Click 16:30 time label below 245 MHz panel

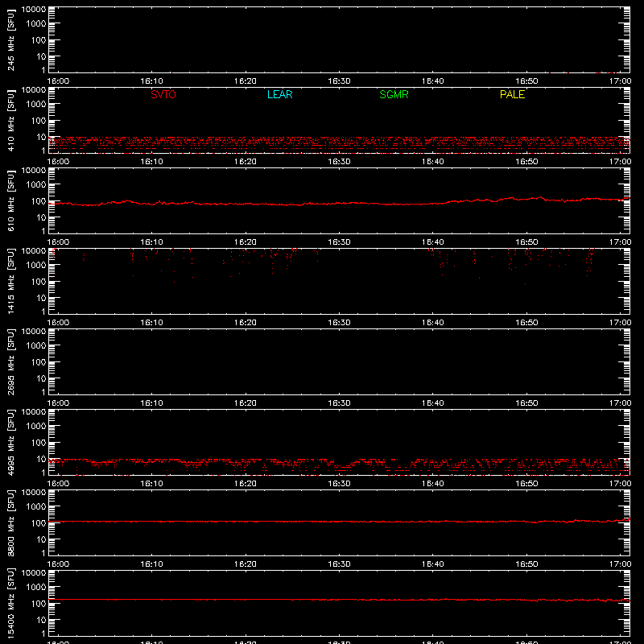339,81
